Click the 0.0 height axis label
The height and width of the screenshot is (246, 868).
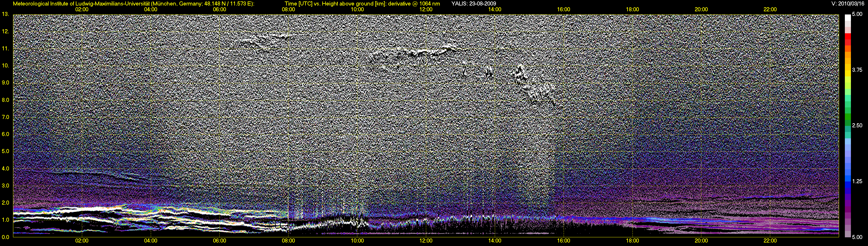pos(5,237)
